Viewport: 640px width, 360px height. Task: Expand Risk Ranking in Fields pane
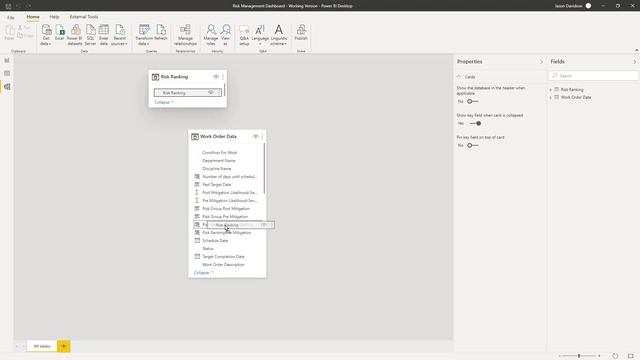click(x=551, y=90)
